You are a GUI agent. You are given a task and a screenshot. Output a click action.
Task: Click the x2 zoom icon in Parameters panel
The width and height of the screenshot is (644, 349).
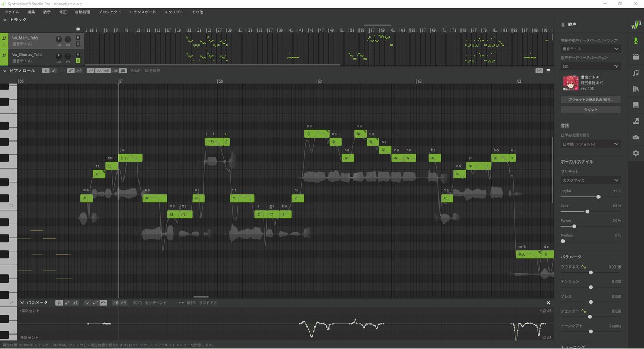[x=115, y=303]
